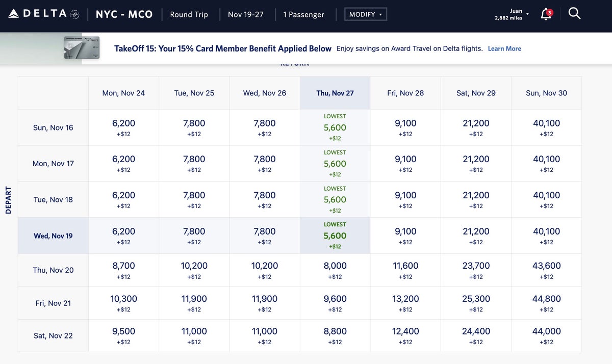Expand the MODIFY dropdown
The height and width of the screenshot is (364, 612).
tap(366, 14)
